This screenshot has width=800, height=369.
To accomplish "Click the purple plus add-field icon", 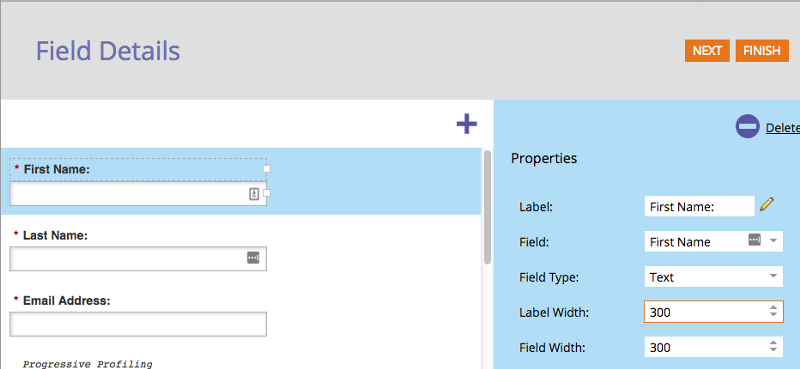I will coord(466,124).
